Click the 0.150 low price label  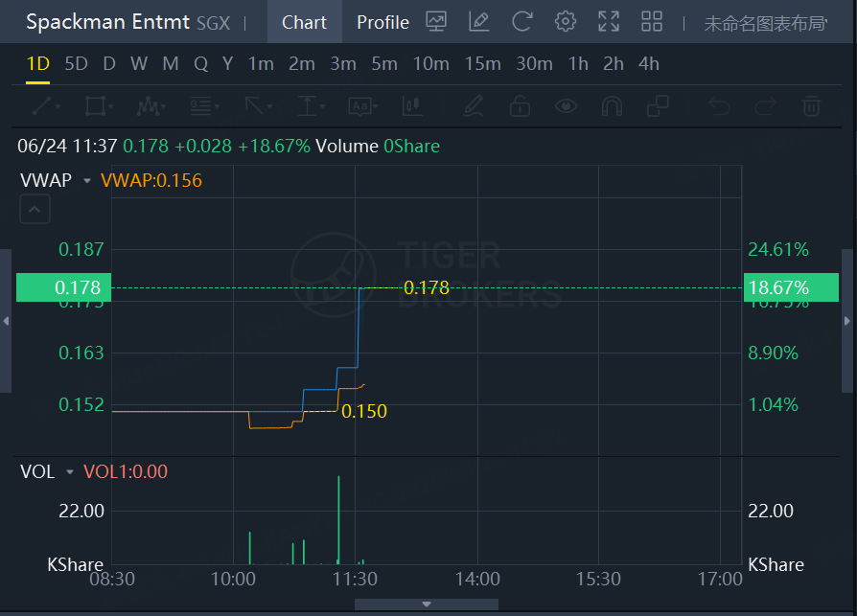364,411
